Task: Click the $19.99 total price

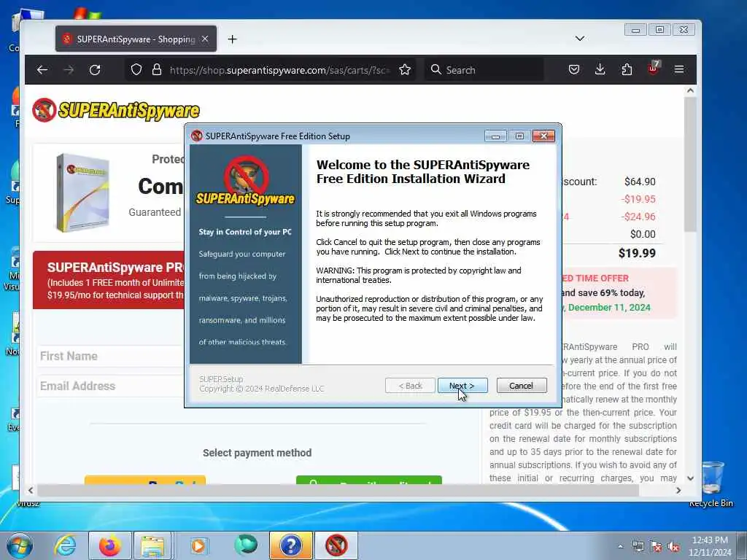Action: click(x=637, y=253)
